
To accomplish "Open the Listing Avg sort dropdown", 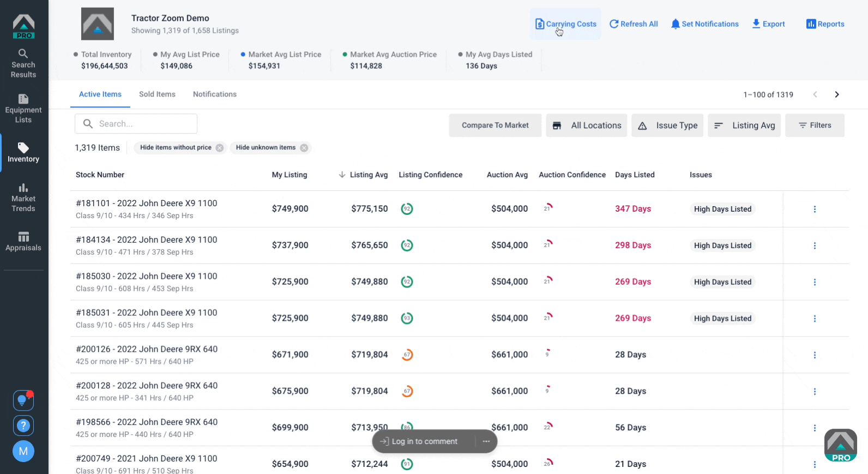I will tap(744, 125).
